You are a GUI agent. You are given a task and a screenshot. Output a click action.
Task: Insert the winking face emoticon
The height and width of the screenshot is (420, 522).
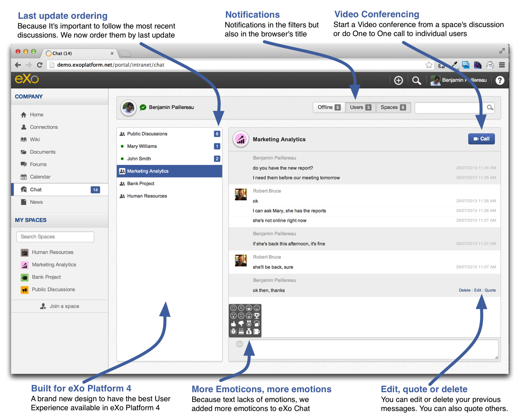[x=257, y=308]
